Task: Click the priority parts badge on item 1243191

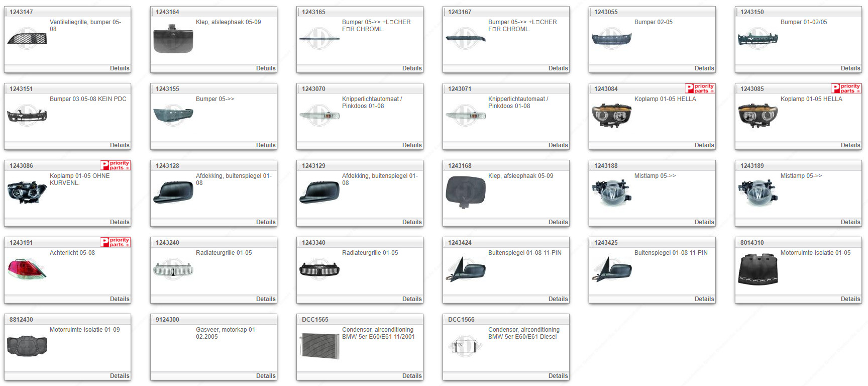Action: pyautogui.click(x=115, y=242)
